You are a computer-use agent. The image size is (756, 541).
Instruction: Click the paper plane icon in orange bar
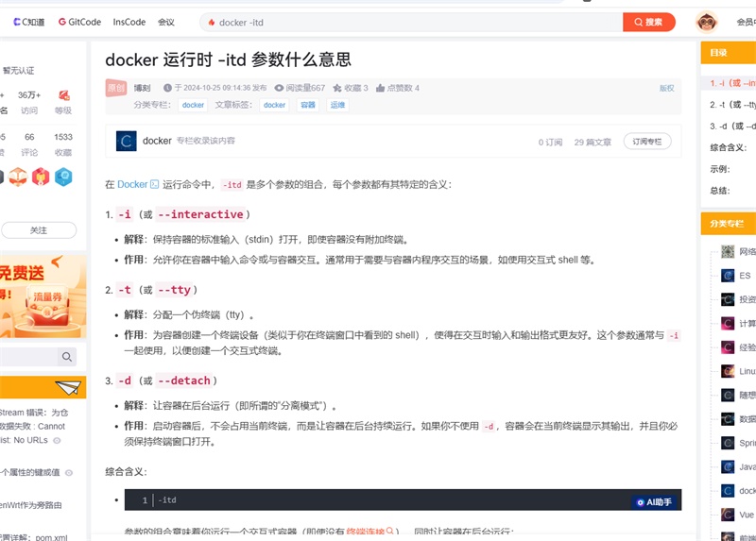coord(67,387)
